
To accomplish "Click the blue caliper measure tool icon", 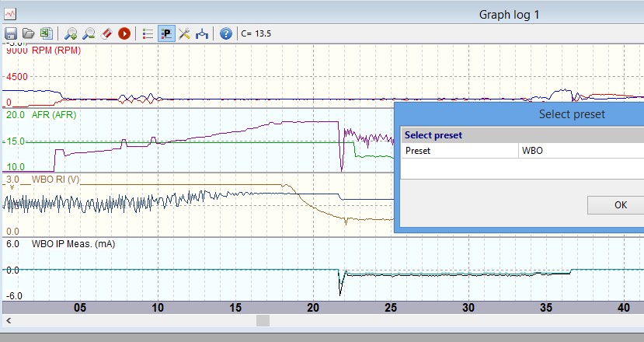I will pyautogui.click(x=202, y=33).
